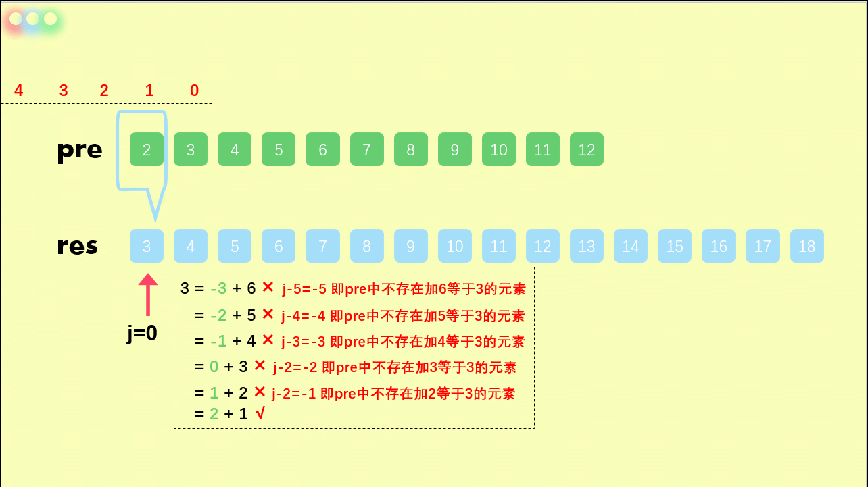The image size is (868, 487).
Task: Click the red check mark after 2 + 1
Action: [x=263, y=413]
